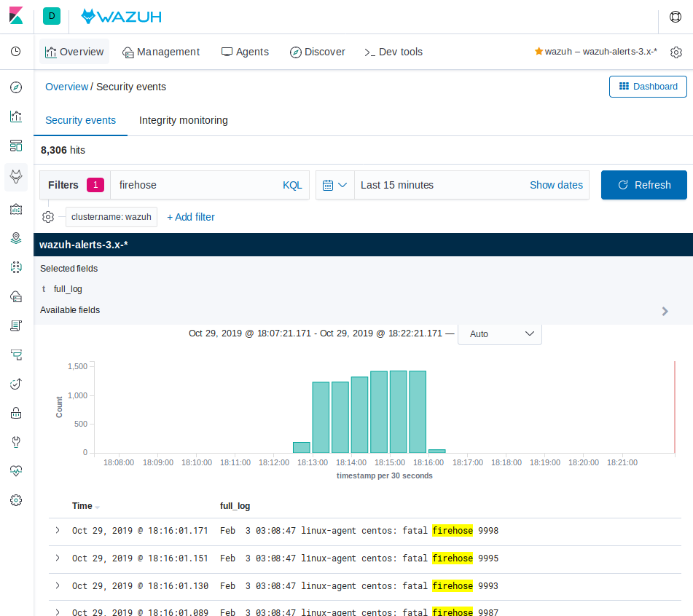Viewport: 693px width, 616px height.
Task: Open the Management menu
Action: tap(161, 52)
